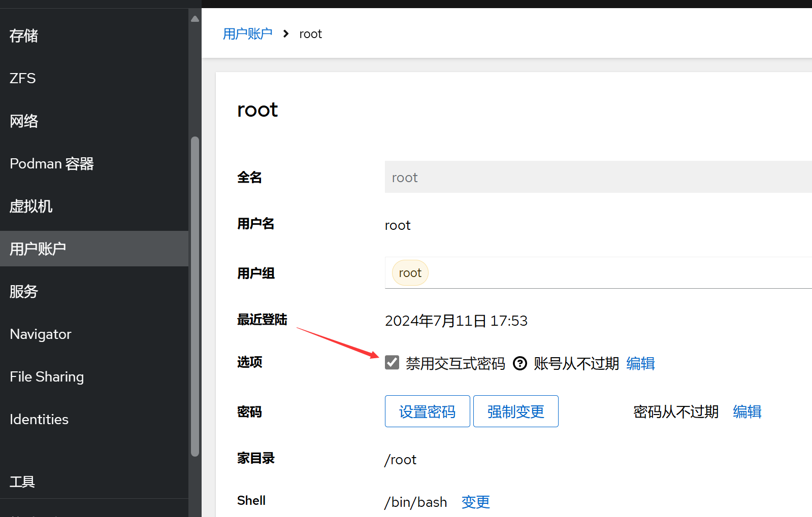The width and height of the screenshot is (812, 517).
Task: Click the breadcrumb chevron separator
Action: pos(286,34)
